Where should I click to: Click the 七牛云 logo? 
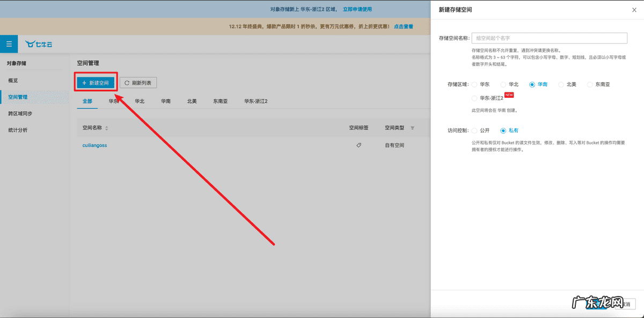pos(39,44)
